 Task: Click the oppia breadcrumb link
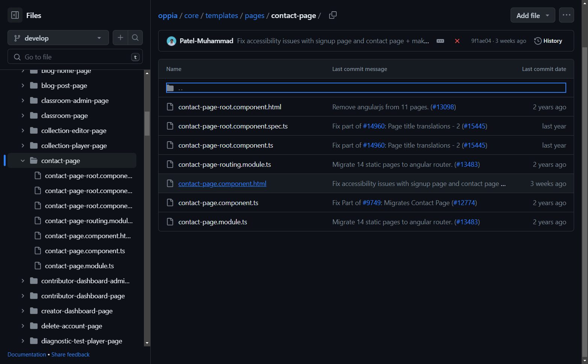tap(168, 15)
